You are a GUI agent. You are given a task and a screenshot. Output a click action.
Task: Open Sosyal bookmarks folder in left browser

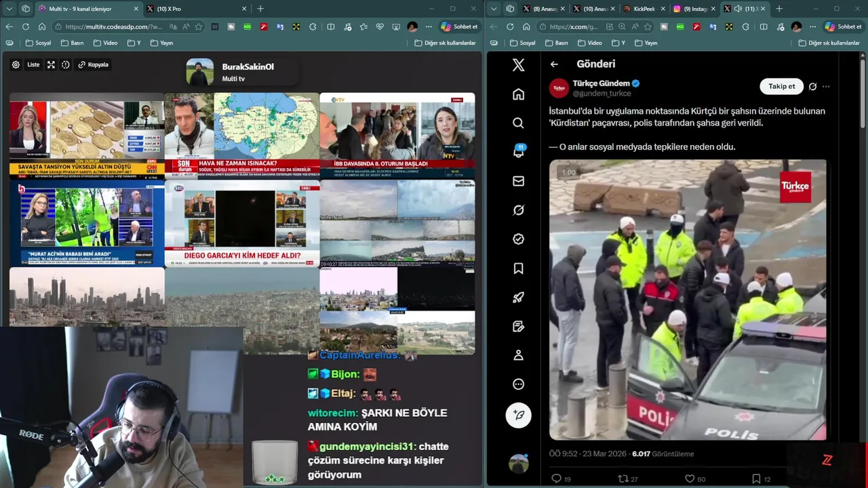[38, 43]
